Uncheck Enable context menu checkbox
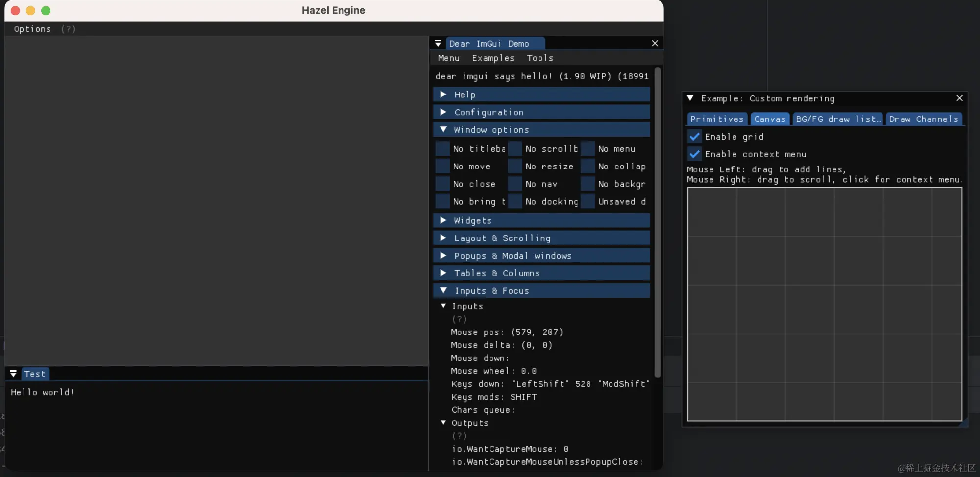The height and width of the screenshot is (477, 980). point(694,154)
